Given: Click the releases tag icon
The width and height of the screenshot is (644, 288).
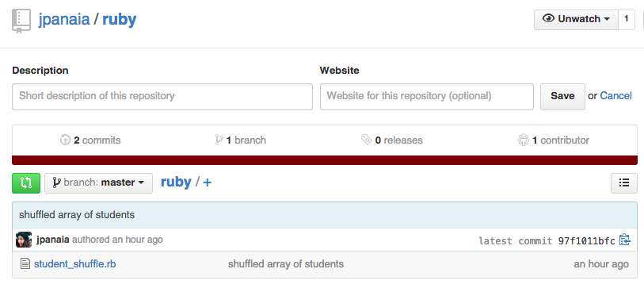Looking at the screenshot, I should 366,140.
